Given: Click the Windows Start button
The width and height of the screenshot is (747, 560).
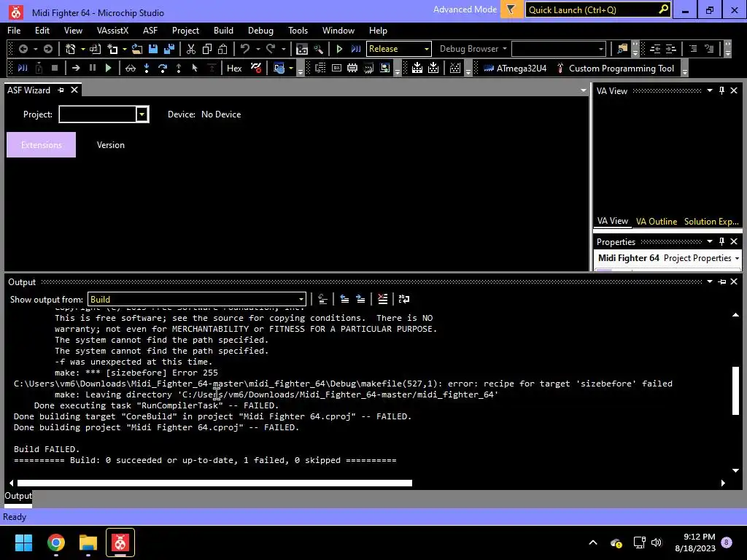Looking at the screenshot, I should click(x=23, y=542).
